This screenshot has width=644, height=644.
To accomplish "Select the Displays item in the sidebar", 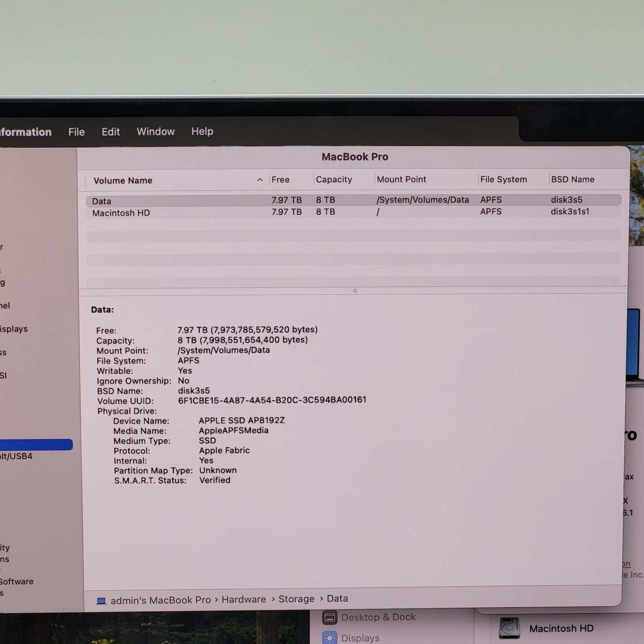I will (14, 329).
